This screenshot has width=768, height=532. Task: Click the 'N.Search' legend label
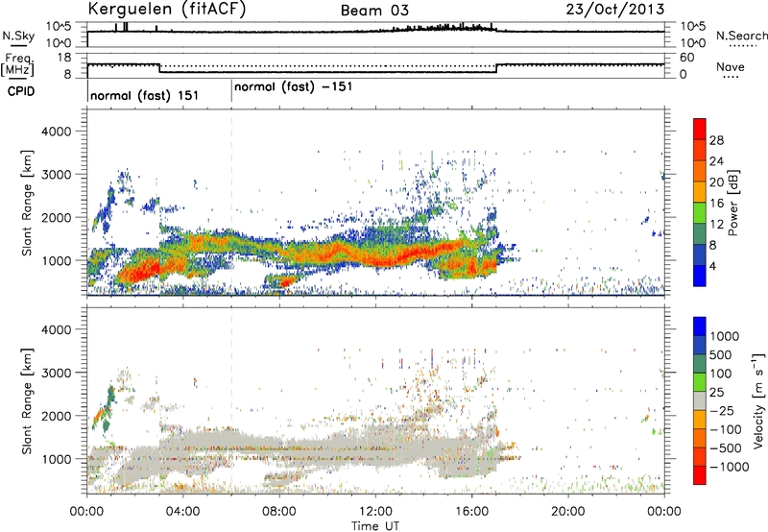pos(742,36)
